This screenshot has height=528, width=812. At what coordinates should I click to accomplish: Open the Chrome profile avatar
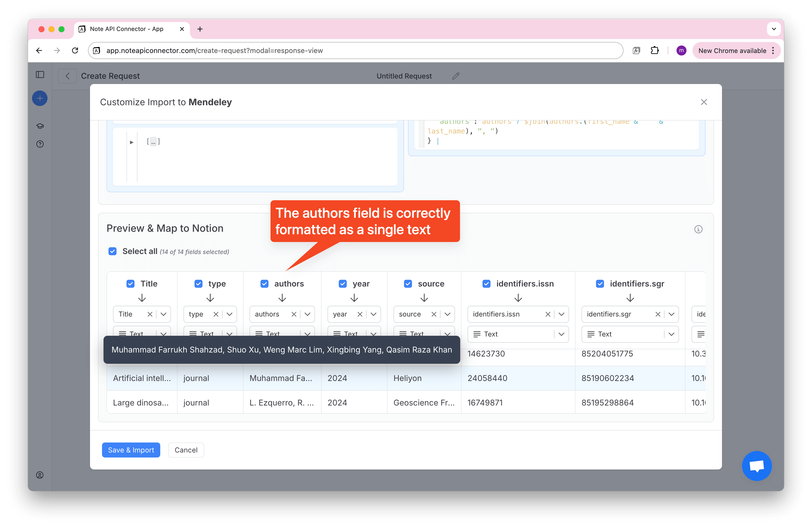pos(681,50)
